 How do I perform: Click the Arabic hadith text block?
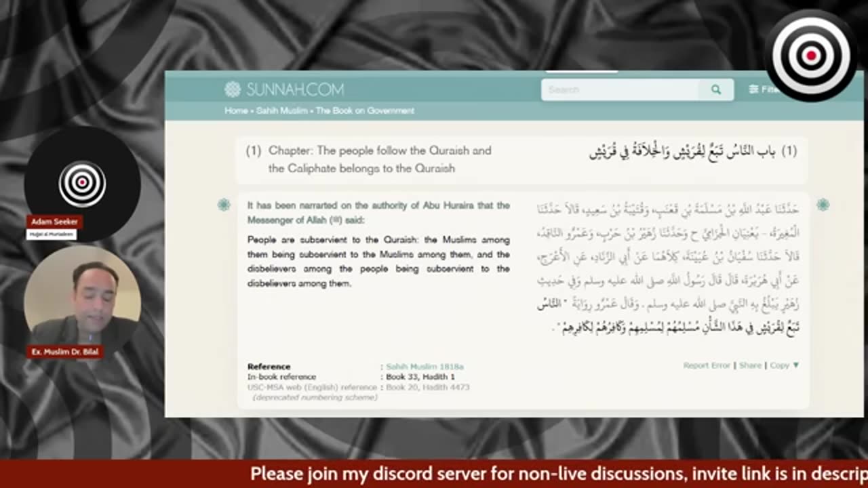668,268
